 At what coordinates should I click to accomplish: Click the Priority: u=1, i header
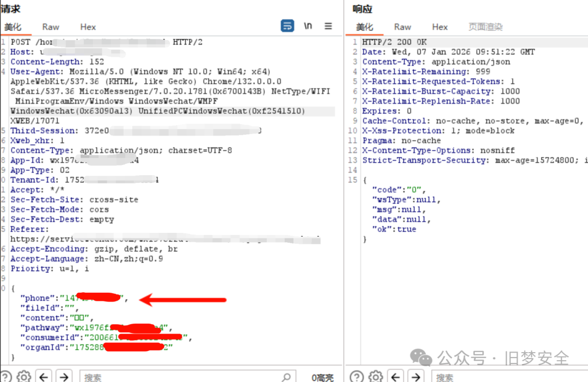pos(50,269)
